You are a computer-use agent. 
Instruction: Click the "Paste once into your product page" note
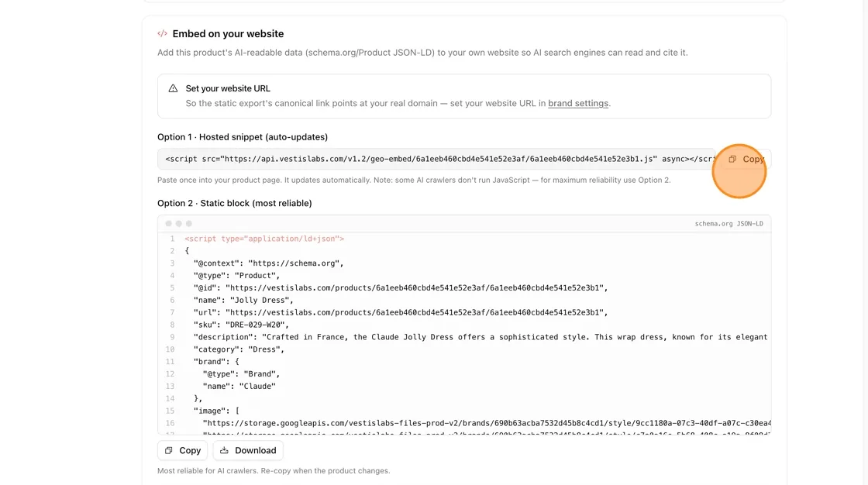(414, 180)
